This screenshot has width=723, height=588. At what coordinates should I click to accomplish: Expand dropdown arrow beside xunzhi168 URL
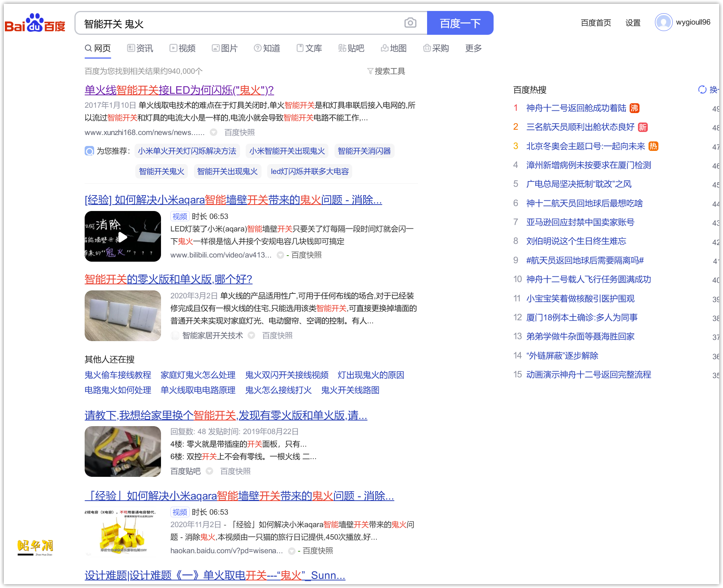click(214, 132)
